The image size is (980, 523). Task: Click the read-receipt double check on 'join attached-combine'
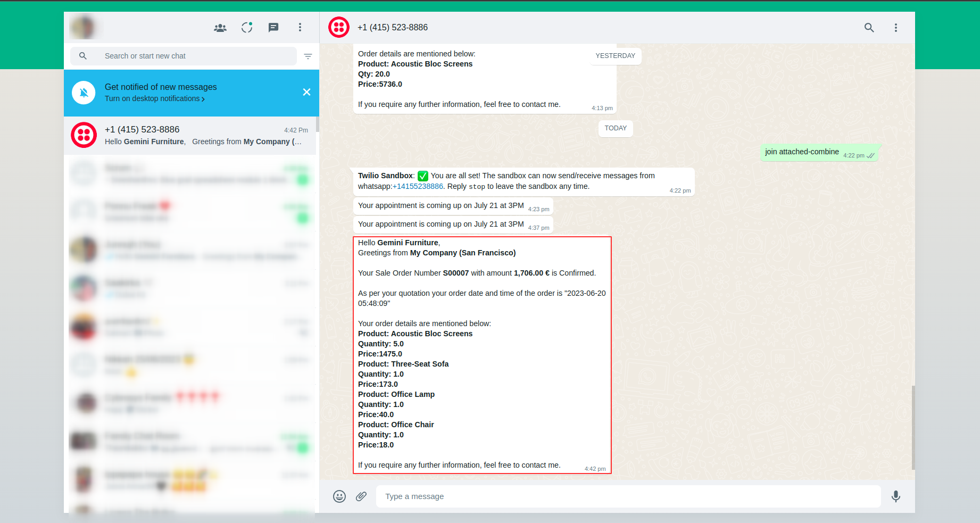coord(870,156)
